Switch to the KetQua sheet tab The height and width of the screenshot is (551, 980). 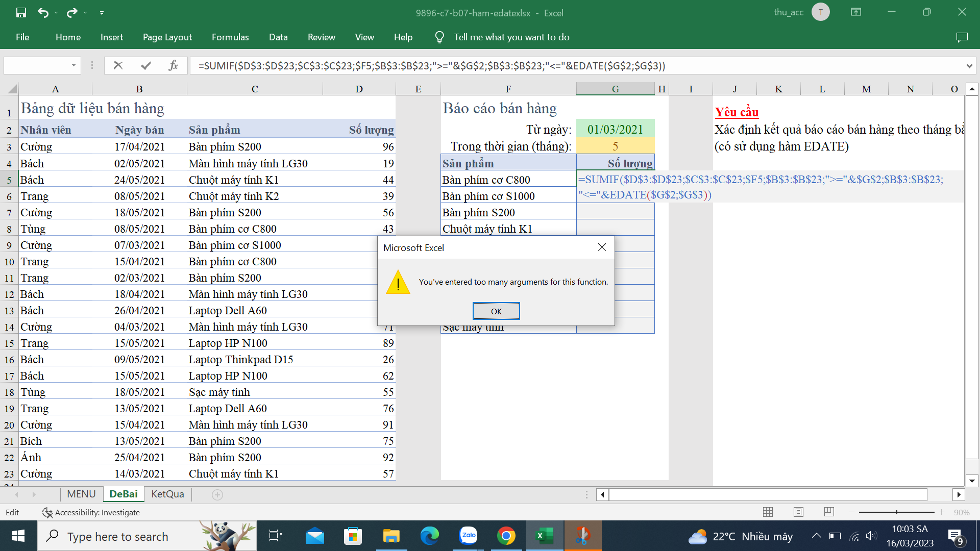[167, 494]
